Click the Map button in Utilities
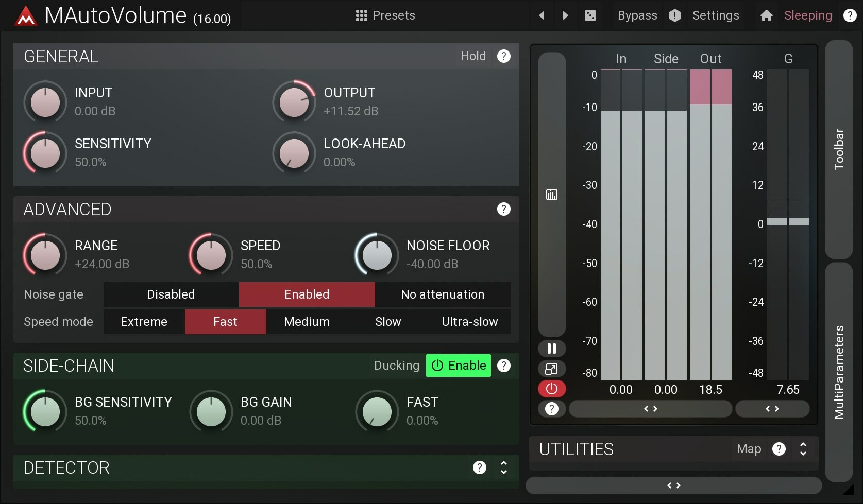 click(749, 449)
